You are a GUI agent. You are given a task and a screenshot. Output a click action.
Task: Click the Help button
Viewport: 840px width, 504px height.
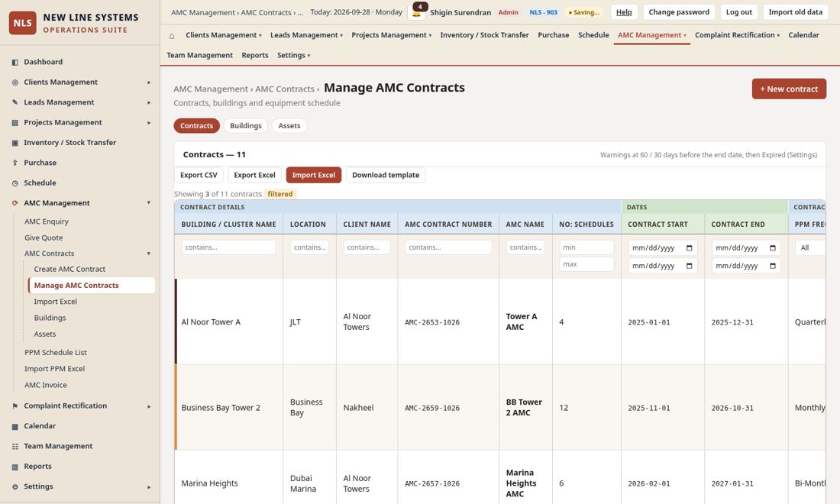pyautogui.click(x=624, y=11)
